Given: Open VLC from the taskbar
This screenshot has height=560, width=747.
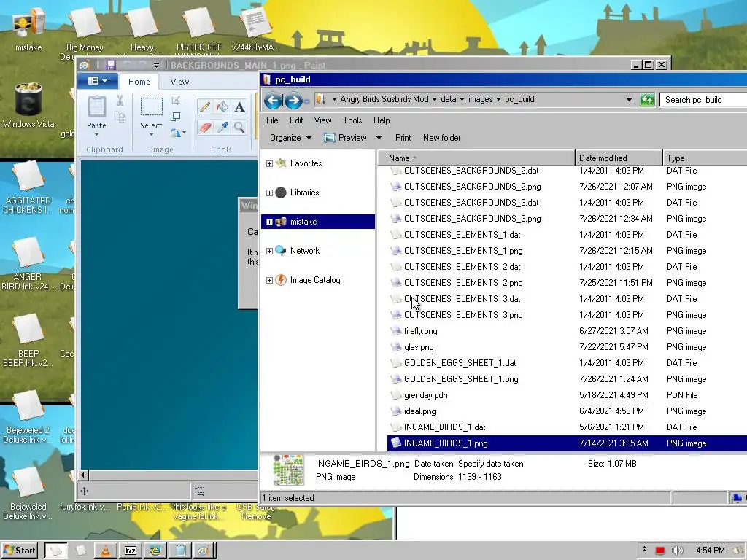Looking at the screenshot, I should 106,551.
